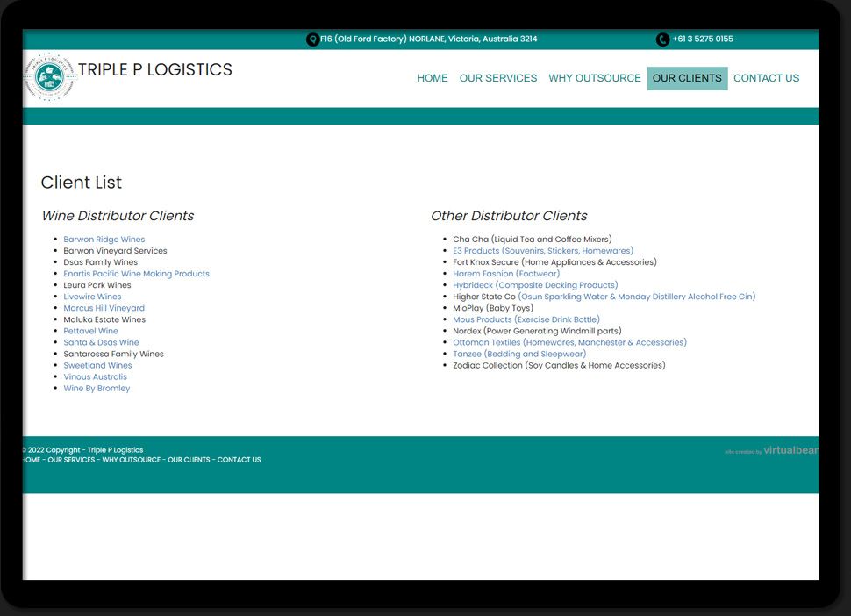Screen dimensions: 851x616
Task: Select WHY OUTSOURCE in the top navigation
Action: (595, 78)
